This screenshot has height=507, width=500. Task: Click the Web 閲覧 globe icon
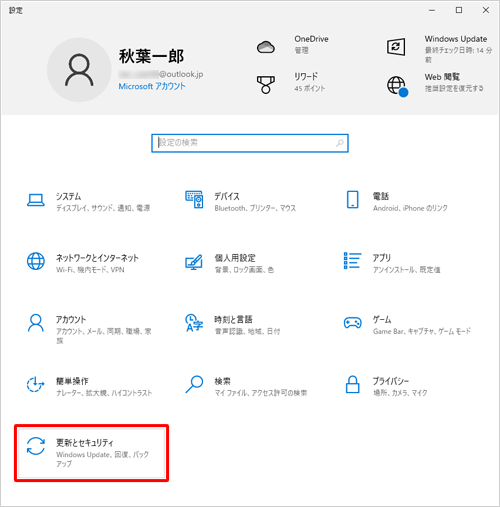click(x=397, y=86)
